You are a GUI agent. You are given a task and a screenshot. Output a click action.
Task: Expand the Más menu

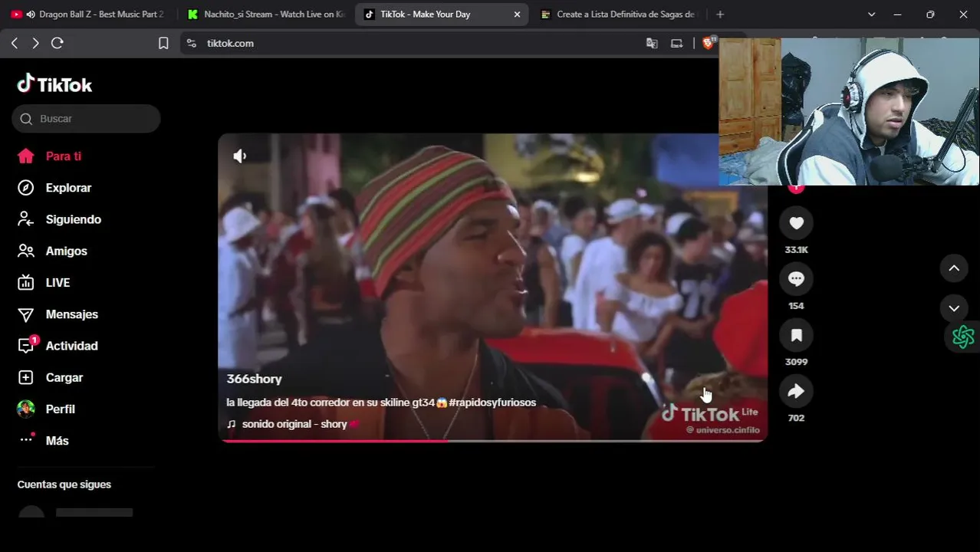(57, 441)
